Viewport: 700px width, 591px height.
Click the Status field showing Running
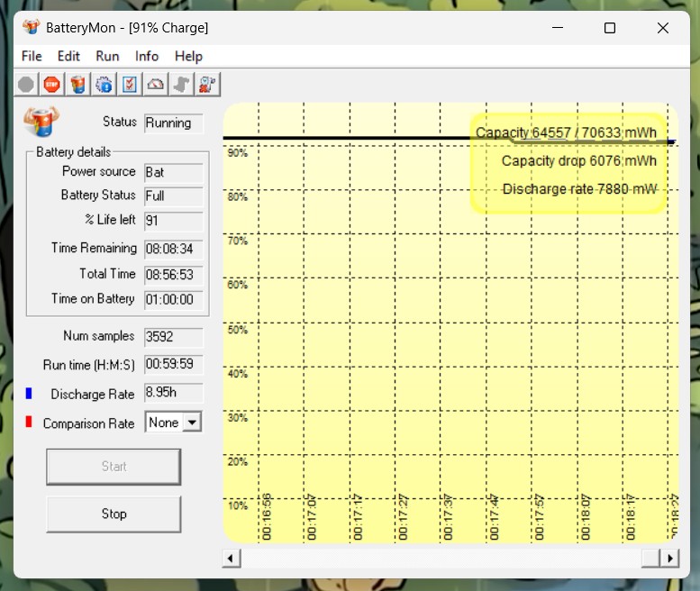pyautogui.click(x=174, y=123)
